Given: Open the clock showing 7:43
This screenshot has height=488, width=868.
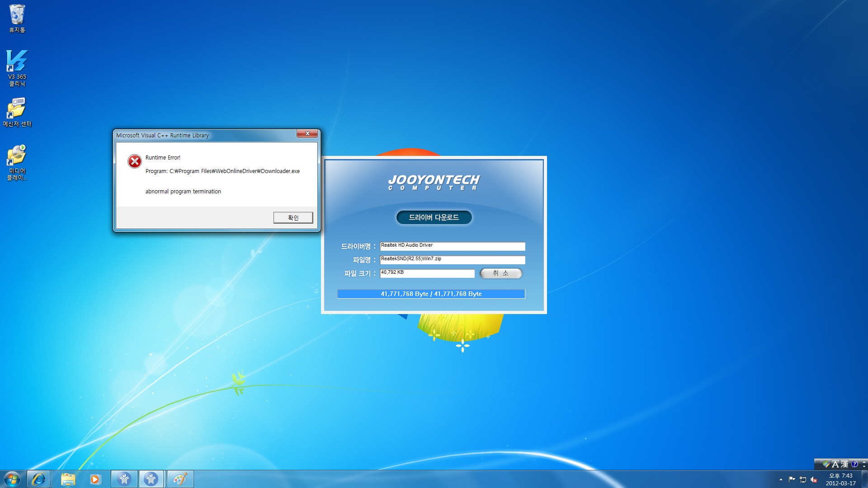Looking at the screenshot, I should [840, 479].
